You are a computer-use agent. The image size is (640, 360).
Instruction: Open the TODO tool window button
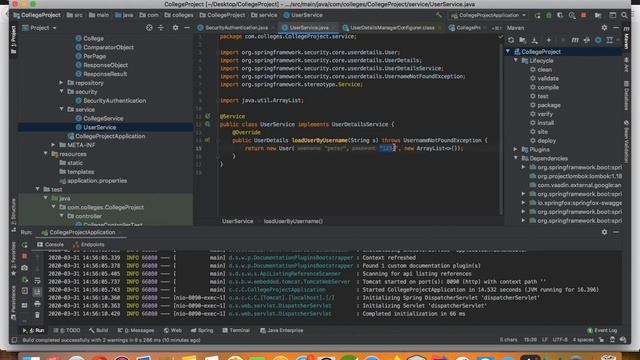67,330
